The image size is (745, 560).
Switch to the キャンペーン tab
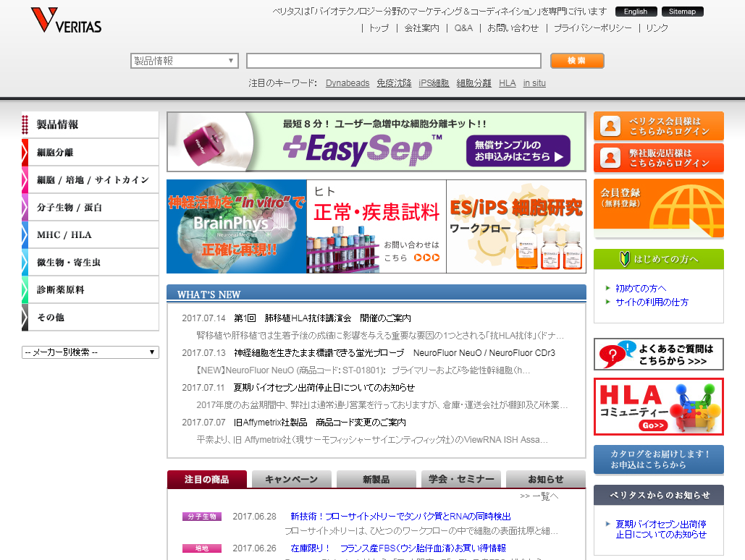(291, 479)
